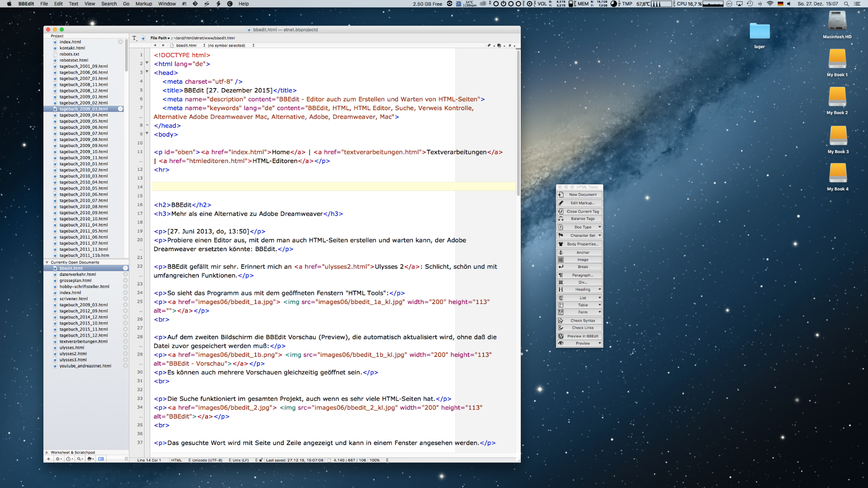Image resolution: width=868 pixels, height=488 pixels.
Task: Open the Paragraph tool in HTML Tools
Action: coord(579,275)
